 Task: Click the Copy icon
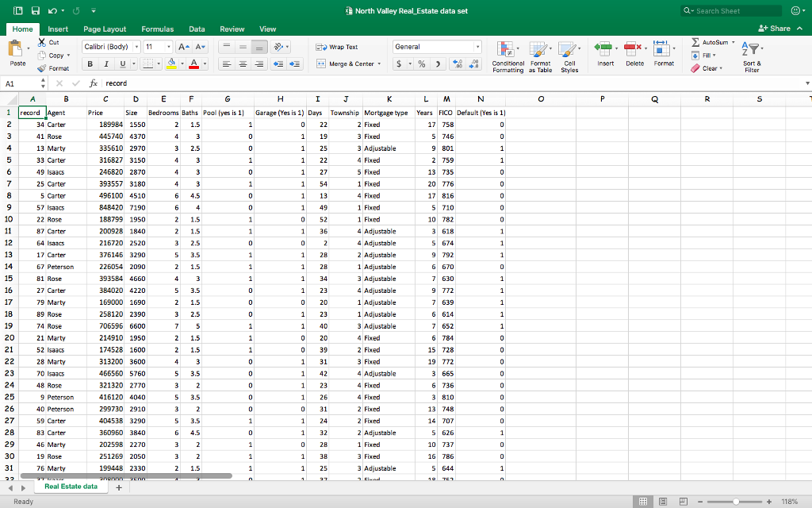pyautogui.click(x=42, y=55)
